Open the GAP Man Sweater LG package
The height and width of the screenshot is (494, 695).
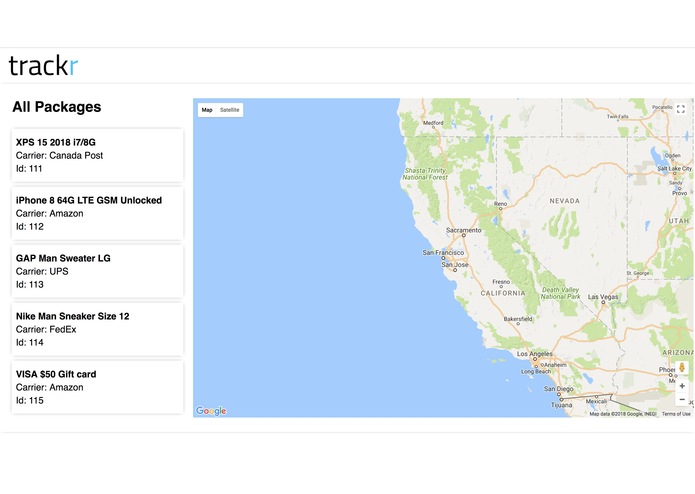pos(98,271)
